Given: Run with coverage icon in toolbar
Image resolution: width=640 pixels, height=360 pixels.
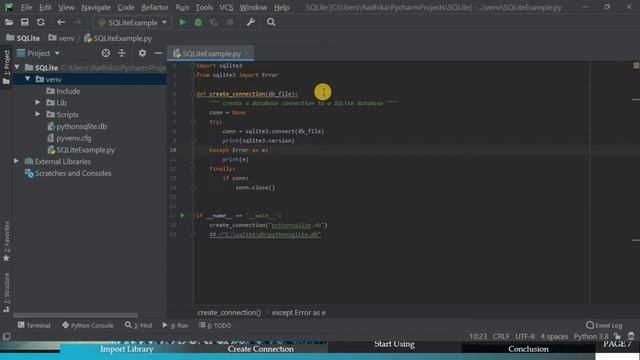Looking at the screenshot, I should [214, 22].
